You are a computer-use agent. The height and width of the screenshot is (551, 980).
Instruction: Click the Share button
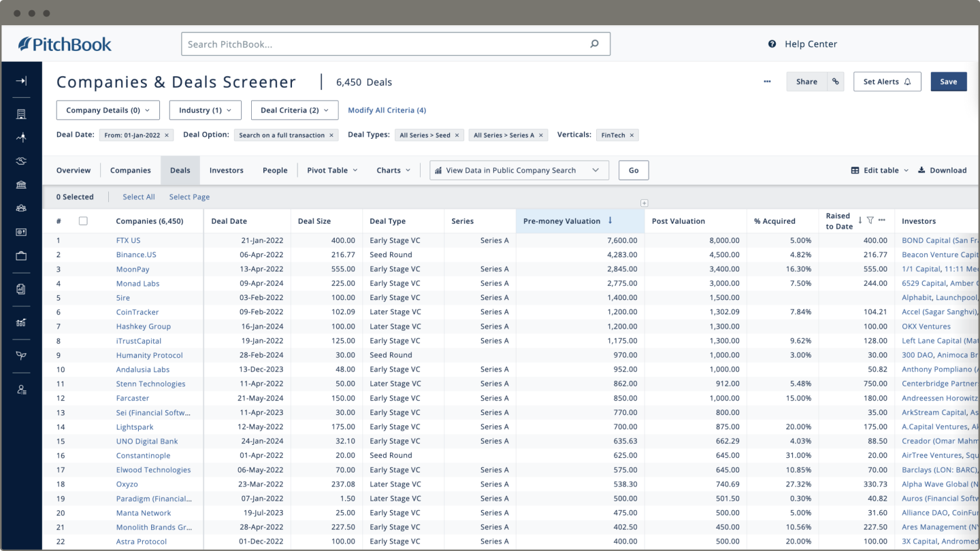pos(806,82)
